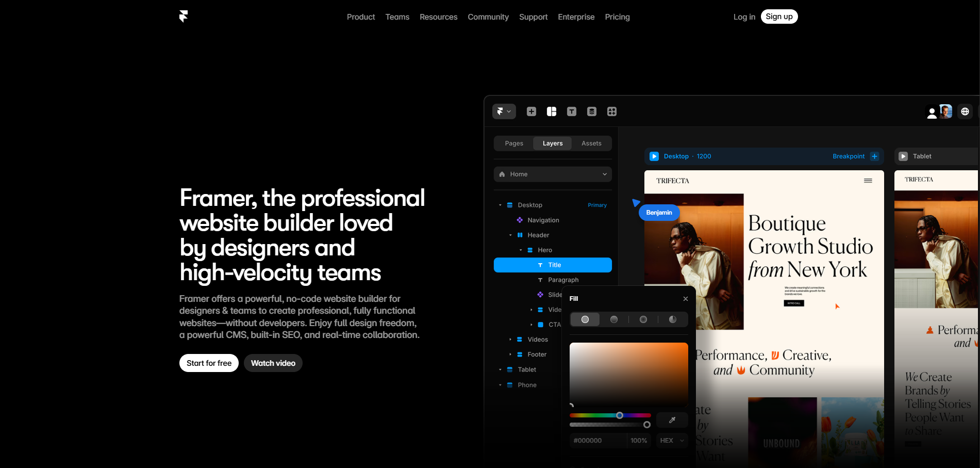Click the globe publish icon top right

tap(965, 111)
